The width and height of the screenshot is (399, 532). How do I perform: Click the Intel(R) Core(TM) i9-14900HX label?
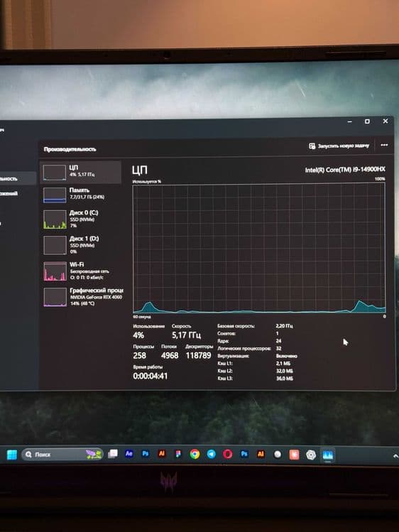pos(345,170)
